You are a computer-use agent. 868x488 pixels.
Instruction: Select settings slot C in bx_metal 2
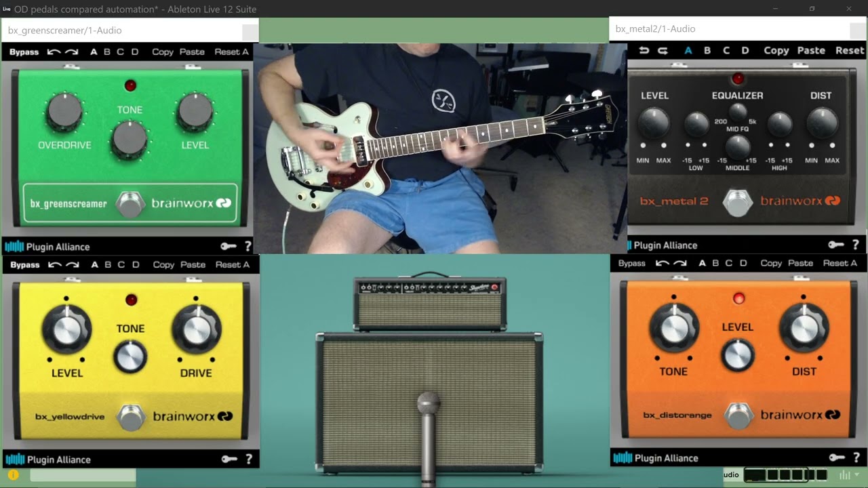point(726,51)
